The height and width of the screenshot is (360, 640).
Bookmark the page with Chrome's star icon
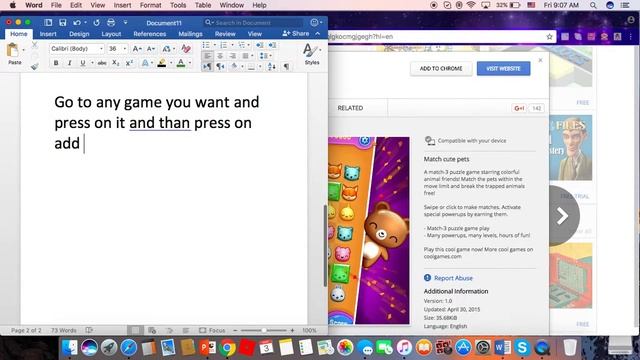pos(549,37)
